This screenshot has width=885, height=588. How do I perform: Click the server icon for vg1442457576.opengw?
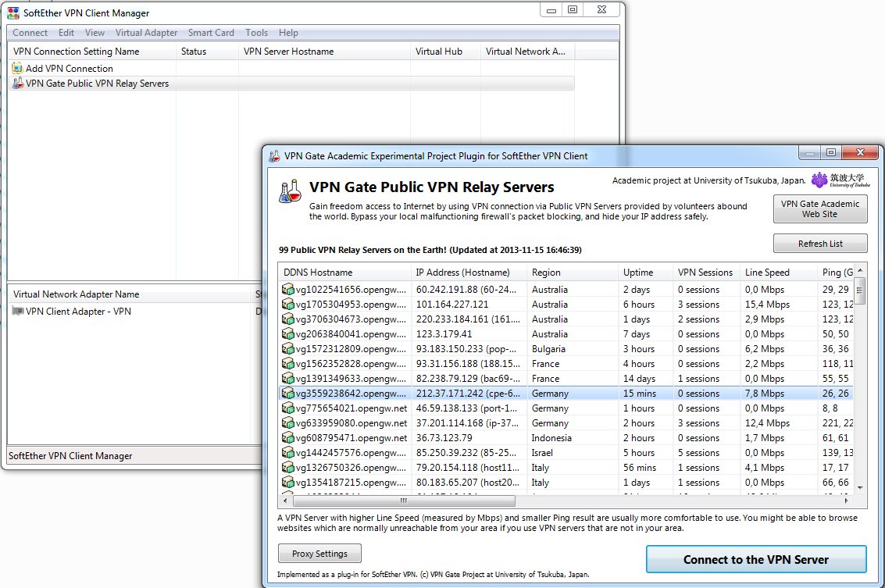coord(288,453)
